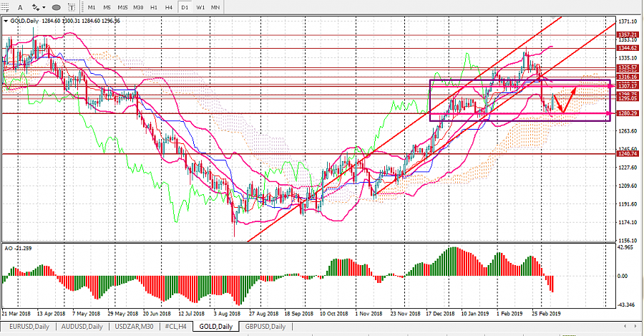Change chart to W1 weekly timeframe

click(200, 7)
